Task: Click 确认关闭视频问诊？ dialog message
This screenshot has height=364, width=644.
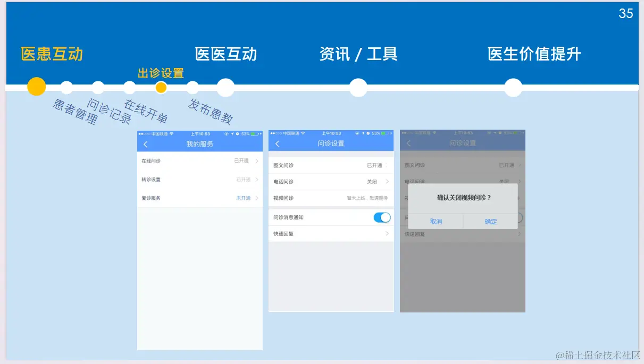Action: click(464, 197)
